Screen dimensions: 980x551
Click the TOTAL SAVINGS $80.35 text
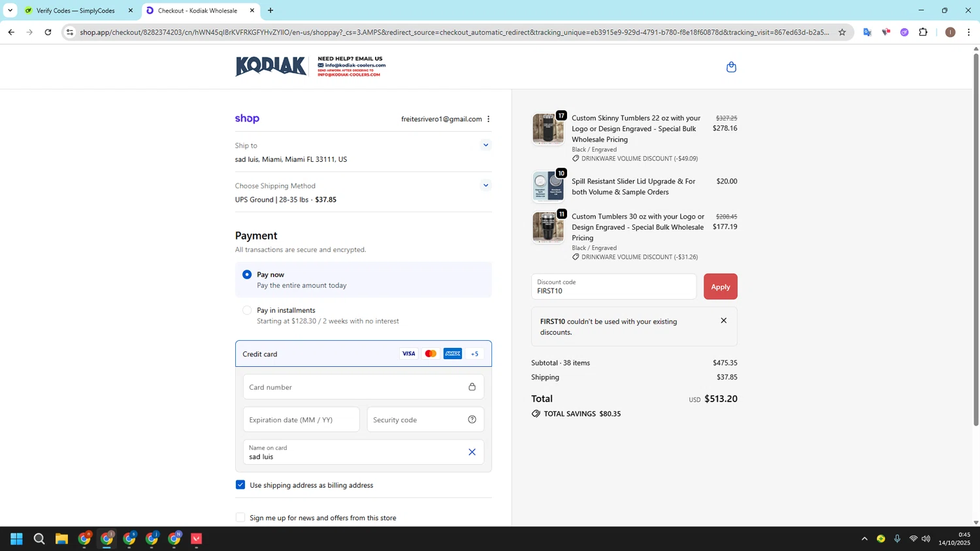coord(582,414)
